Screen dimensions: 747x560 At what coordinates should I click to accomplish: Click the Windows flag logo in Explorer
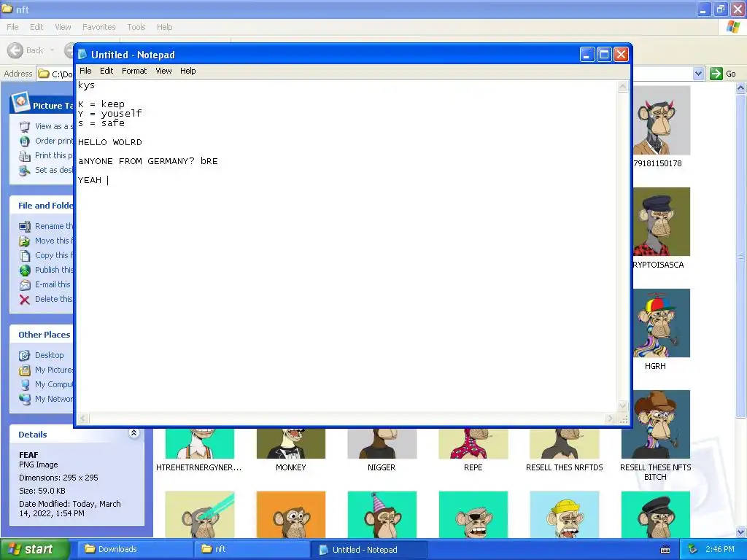click(732, 27)
